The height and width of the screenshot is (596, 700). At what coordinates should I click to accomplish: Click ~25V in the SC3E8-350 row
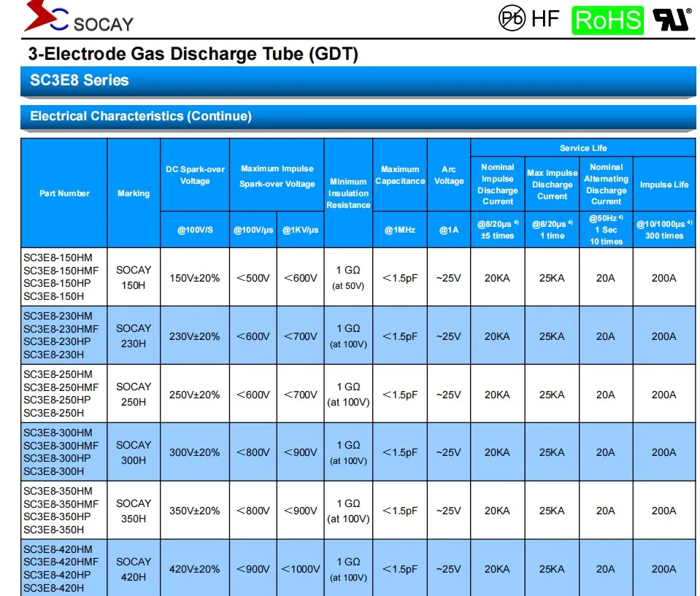449,511
